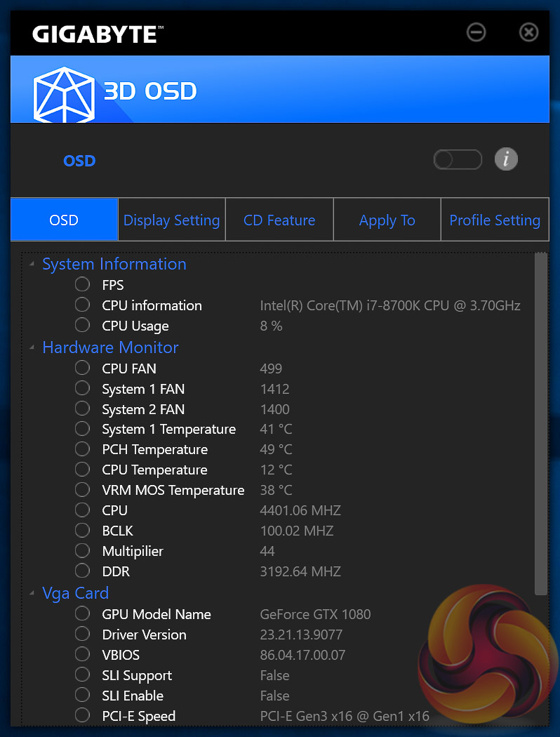Viewport: 560px width, 737px height.
Task: Enable the CPU clock option showing 4401.06 MHZ
Action: pyautogui.click(x=82, y=510)
